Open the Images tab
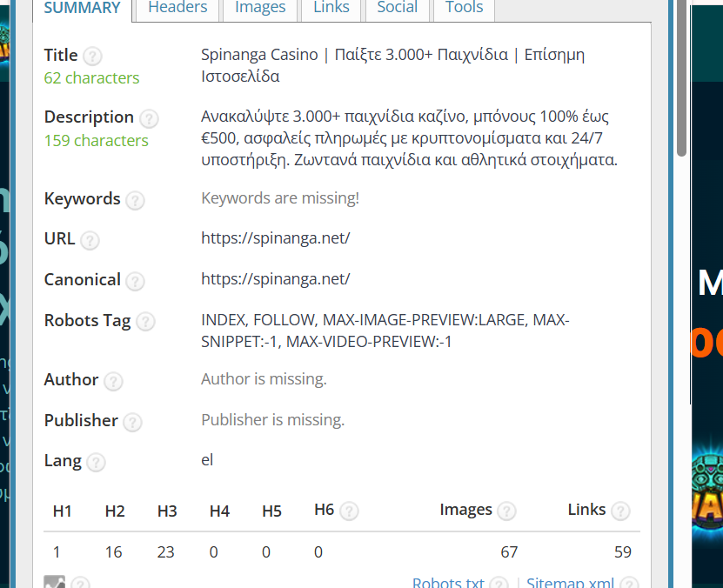 point(260,8)
